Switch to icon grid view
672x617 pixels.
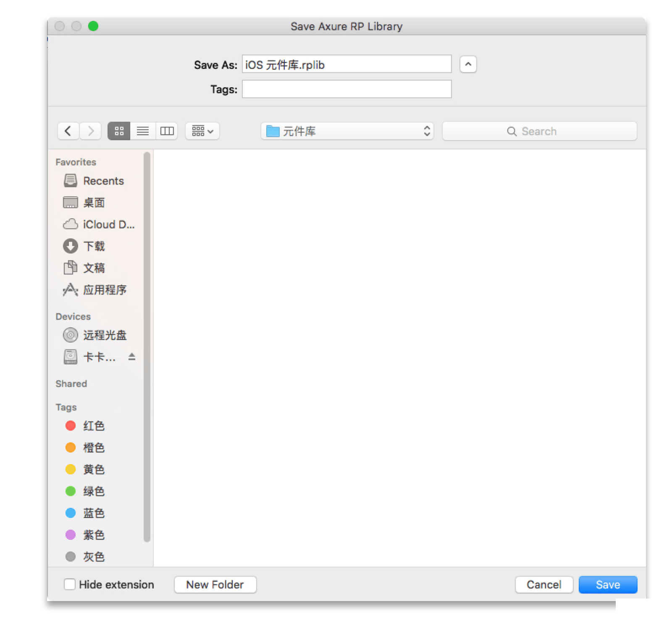119,131
